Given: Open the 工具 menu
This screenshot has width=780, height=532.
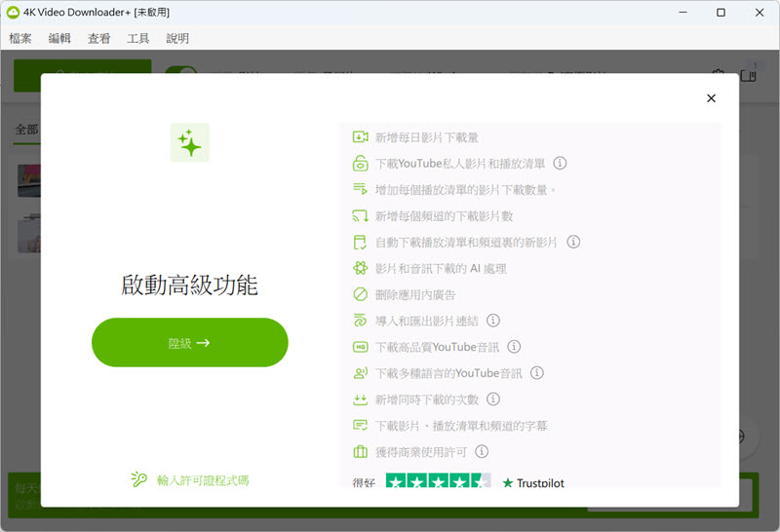Looking at the screenshot, I should click(x=137, y=38).
